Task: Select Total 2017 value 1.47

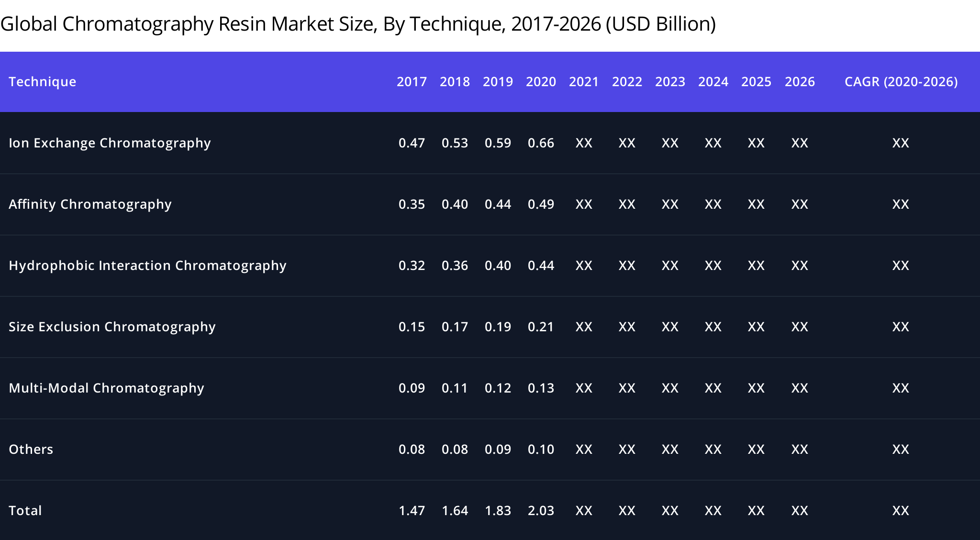Action: tap(412, 511)
